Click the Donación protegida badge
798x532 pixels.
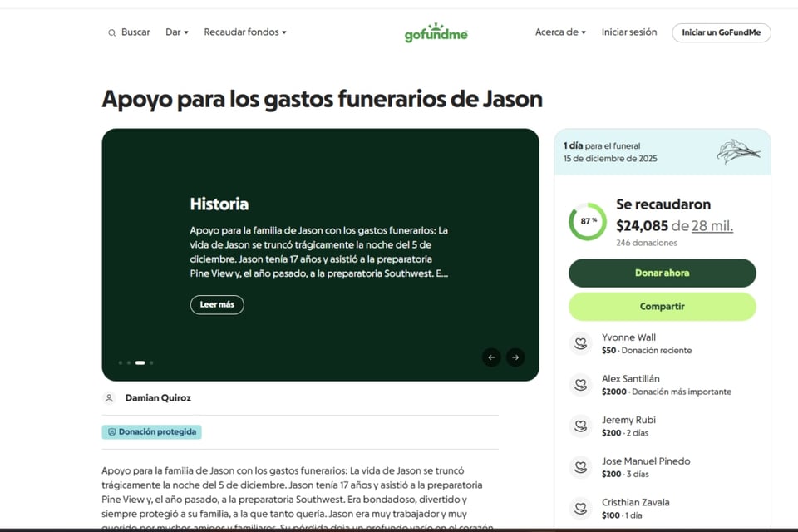click(151, 431)
